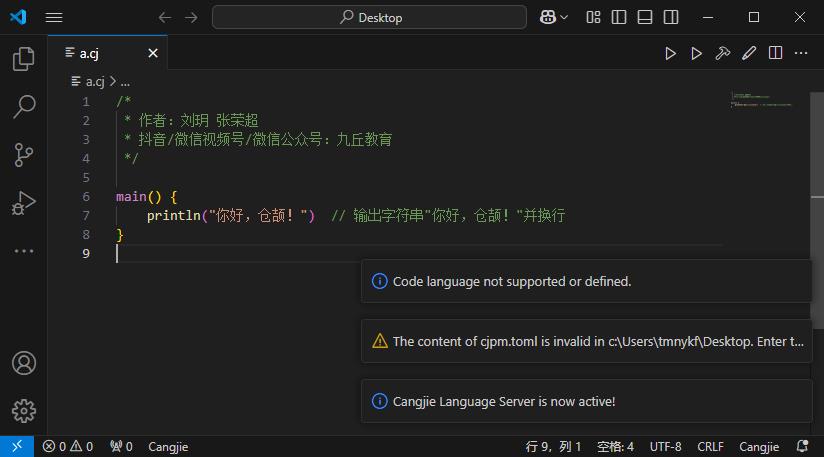Click the Desktop command center search box
The height and width of the screenshot is (457, 824).
click(x=369, y=17)
